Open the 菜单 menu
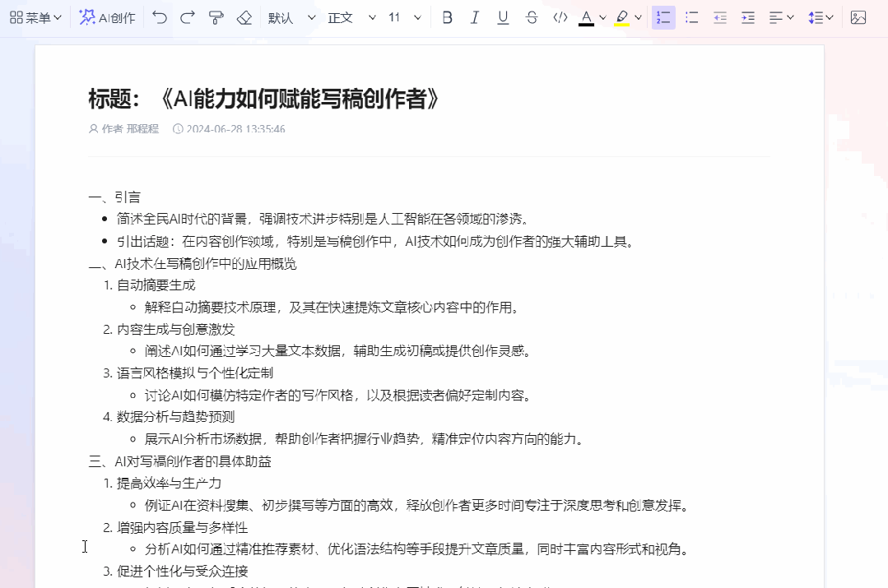Viewport: 888px width, 588px height. pos(35,17)
